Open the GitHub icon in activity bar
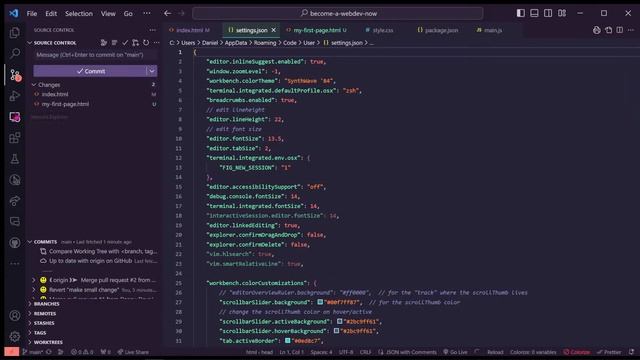Image resolution: width=640 pixels, height=360 pixels. pos(15,243)
